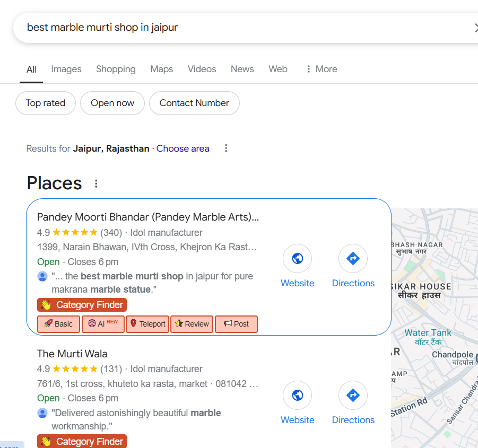Launch the Teleport location pin tool
This screenshot has height=448, width=478.
pyautogui.click(x=147, y=324)
